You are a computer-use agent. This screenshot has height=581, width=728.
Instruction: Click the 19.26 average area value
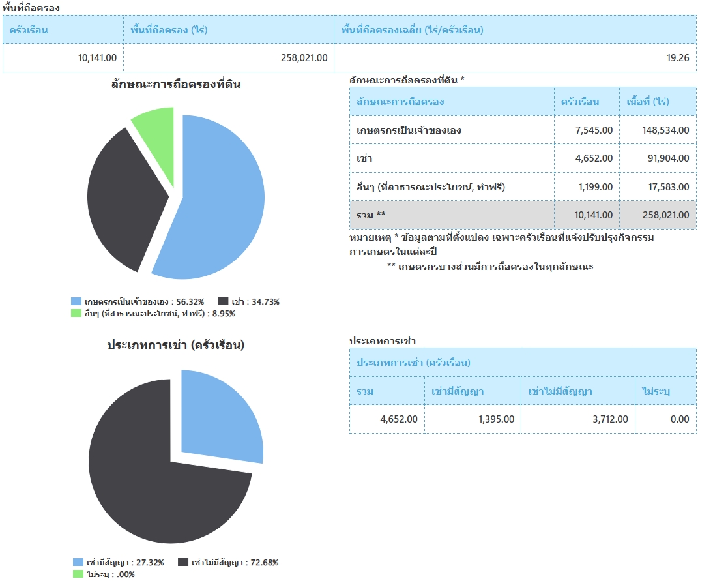click(x=677, y=58)
